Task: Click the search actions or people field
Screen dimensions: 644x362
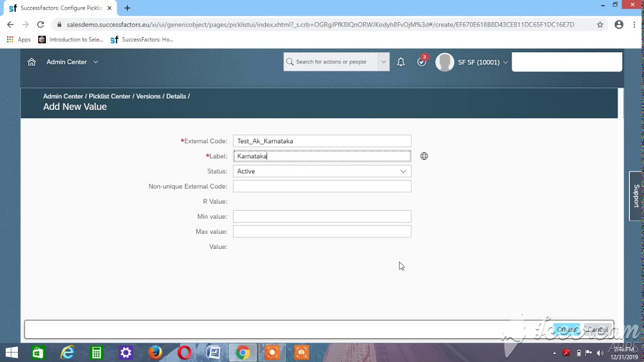Action: tap(331, 62)
